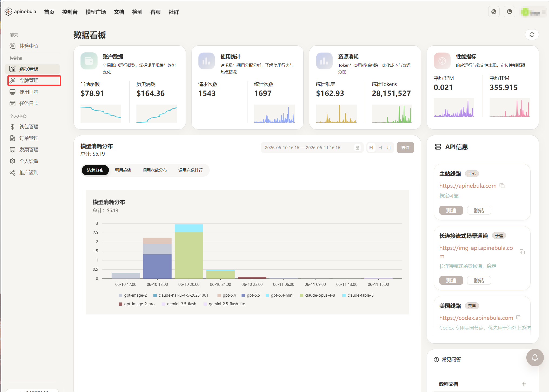Image resolution: width=549 pixels, height=392 pixels.
Task: Click the 06-10 20:00 chart bar
Action: coord(189,251)
